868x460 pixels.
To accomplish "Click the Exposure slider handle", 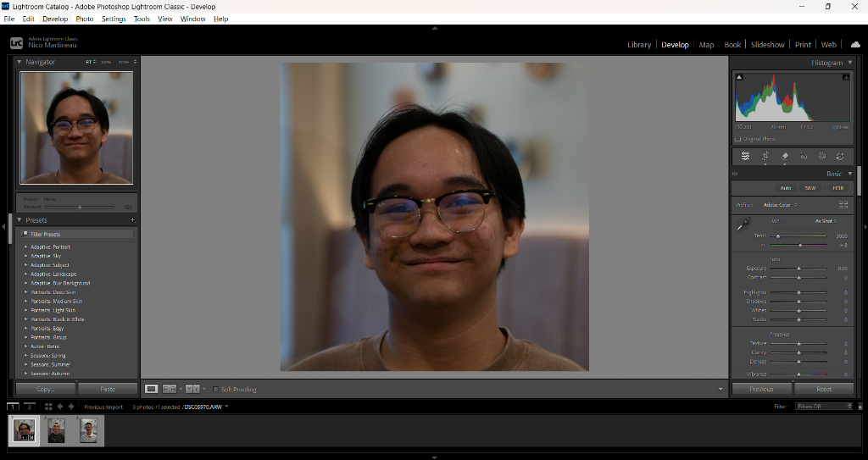I will tap(798, 269).
